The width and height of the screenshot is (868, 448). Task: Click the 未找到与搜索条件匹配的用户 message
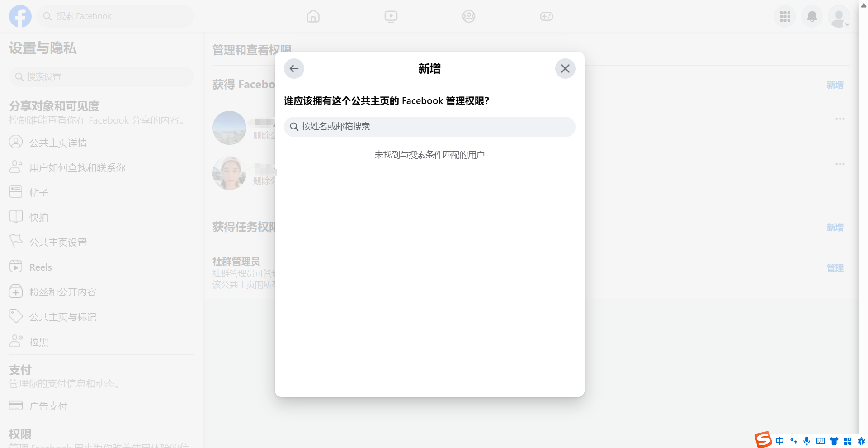[429, 155]
